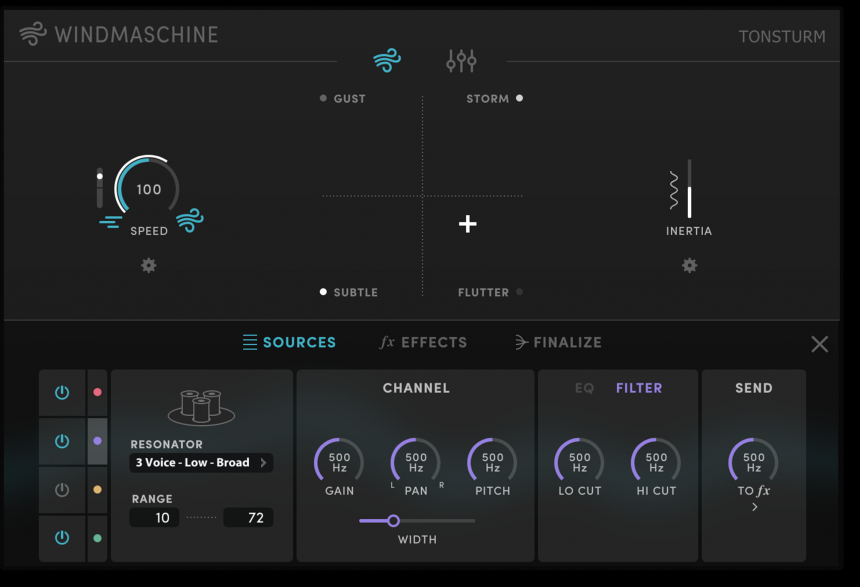Select the Storm corner dot
The width and height of the screenshot is (860, 587).
[x=519, y=98]
